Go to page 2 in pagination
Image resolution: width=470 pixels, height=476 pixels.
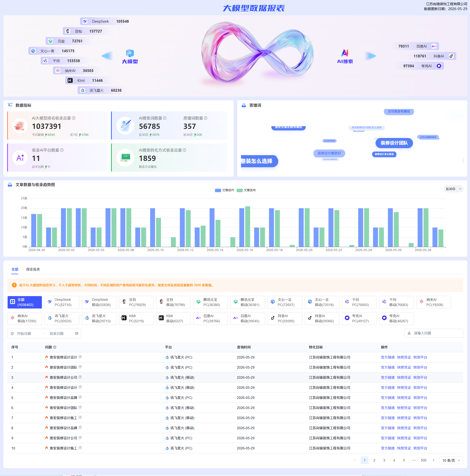[x=374, y=460]
